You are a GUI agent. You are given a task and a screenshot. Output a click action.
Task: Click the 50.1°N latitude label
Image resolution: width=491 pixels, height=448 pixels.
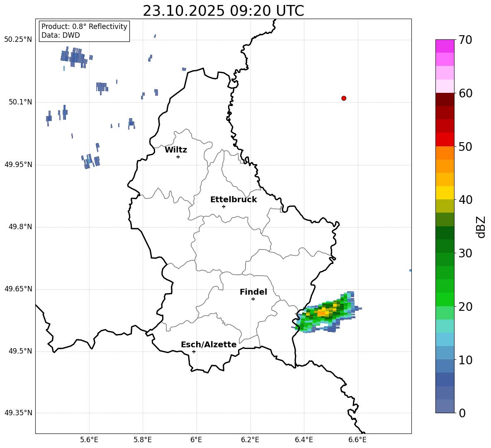[20, 102]
